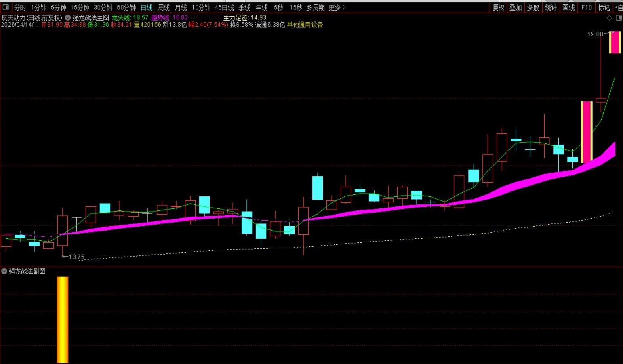Viewport: 623px width, 364px height.
Task: Click the 13.75 low price label
Action: [x=76, y=257]
